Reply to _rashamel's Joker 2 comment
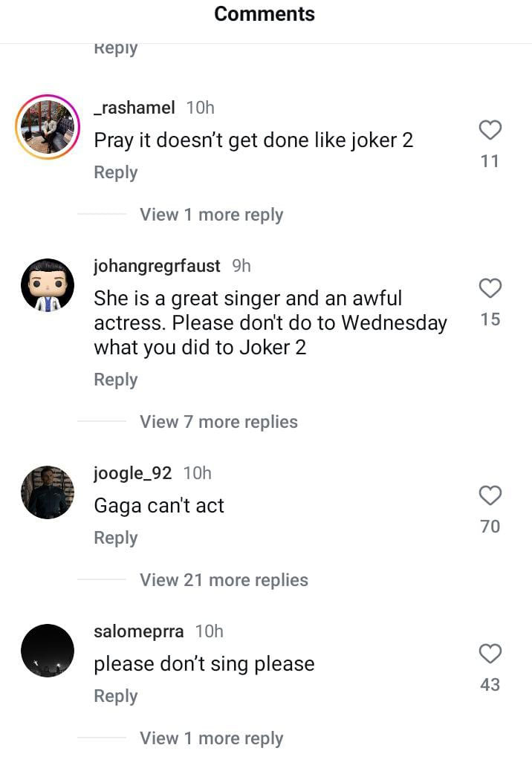This screenshot has height=771, width=532. 115,172
